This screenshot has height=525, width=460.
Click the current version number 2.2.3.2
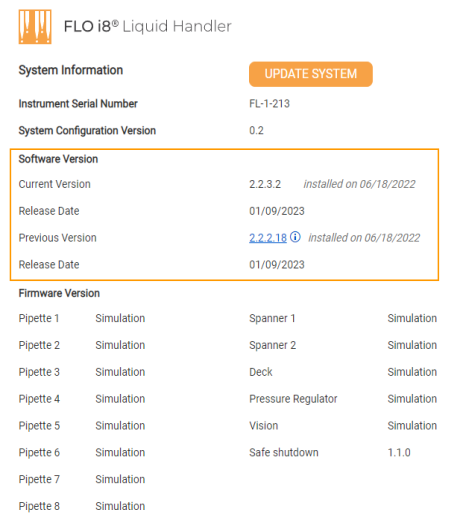[x=265, y=184]
